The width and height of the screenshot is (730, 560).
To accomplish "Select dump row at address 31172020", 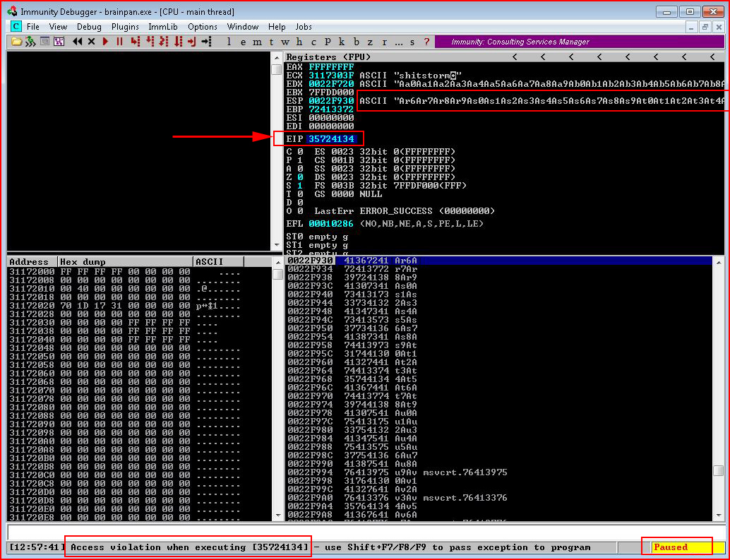I will pos(138,305).
